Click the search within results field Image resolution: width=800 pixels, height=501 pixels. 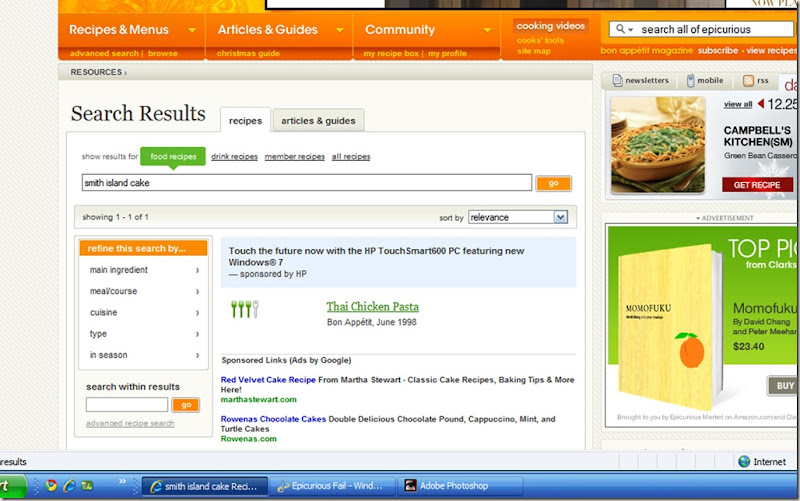click(127, 405)
